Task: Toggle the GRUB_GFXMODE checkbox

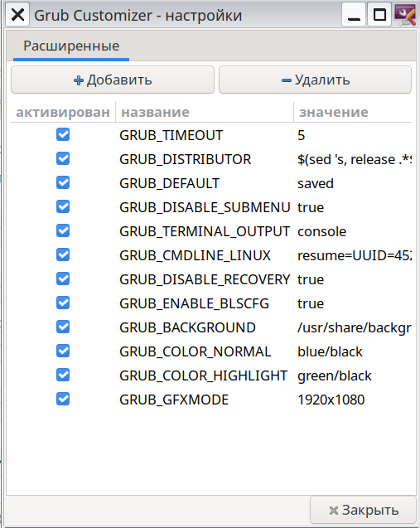Action: click(63, 400)
